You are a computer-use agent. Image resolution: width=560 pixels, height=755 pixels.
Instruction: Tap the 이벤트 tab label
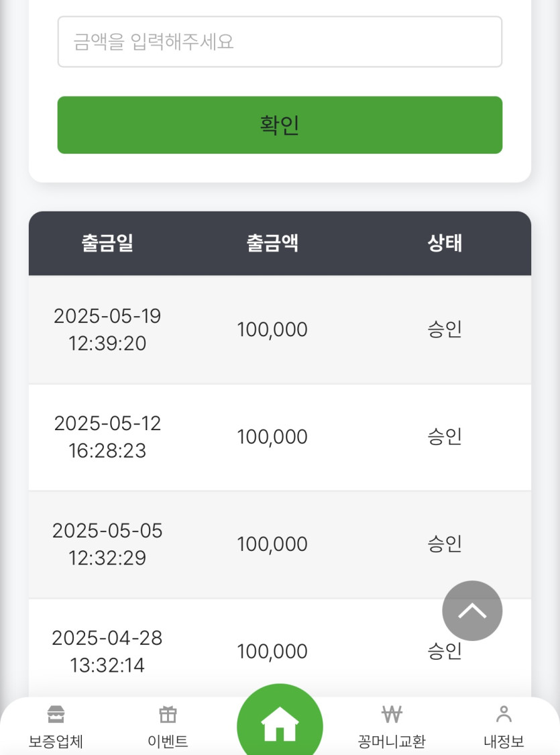click(168, 742)
